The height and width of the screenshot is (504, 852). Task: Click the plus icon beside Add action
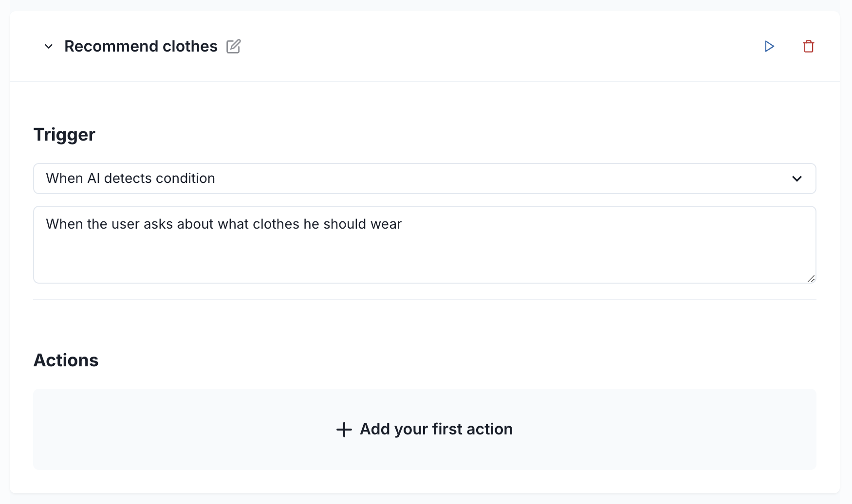click(344, 430)
